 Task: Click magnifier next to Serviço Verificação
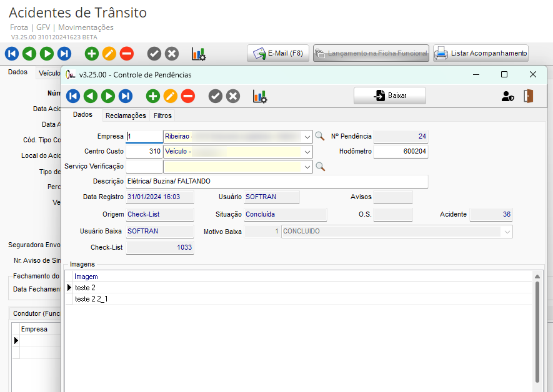click(x=319, y=167)
